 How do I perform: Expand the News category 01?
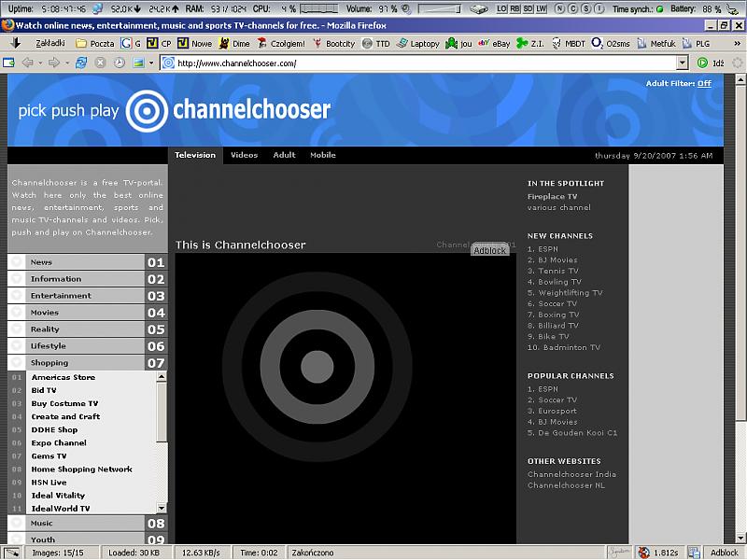(x=87, y=262)
